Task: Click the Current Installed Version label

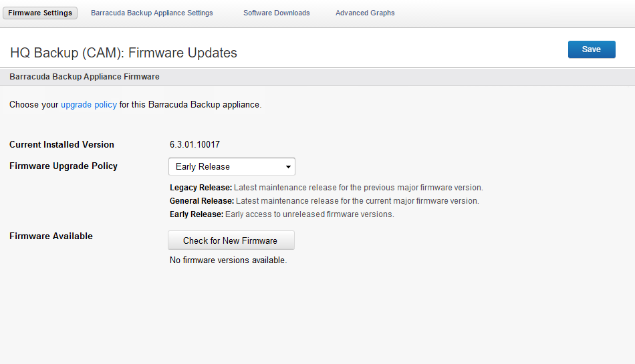Action: pyautogui.click(x=62, y=145)
